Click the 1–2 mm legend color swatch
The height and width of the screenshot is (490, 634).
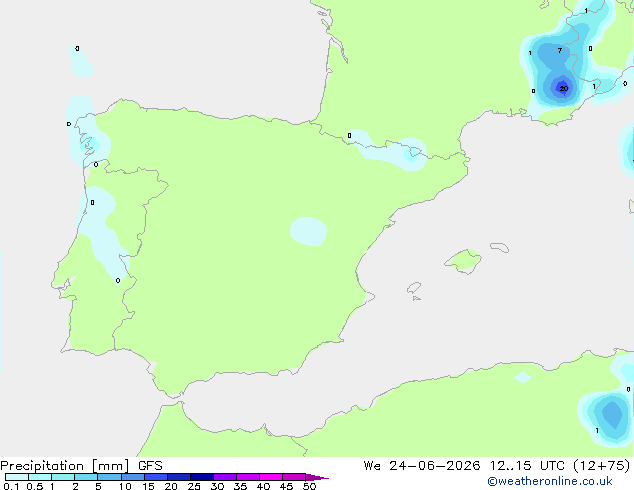(63, 477)
